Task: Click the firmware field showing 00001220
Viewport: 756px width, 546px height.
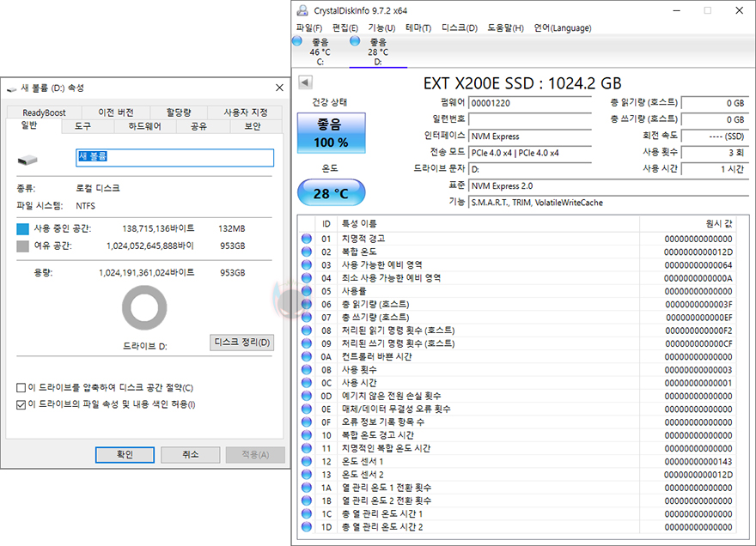Action: 529,103
